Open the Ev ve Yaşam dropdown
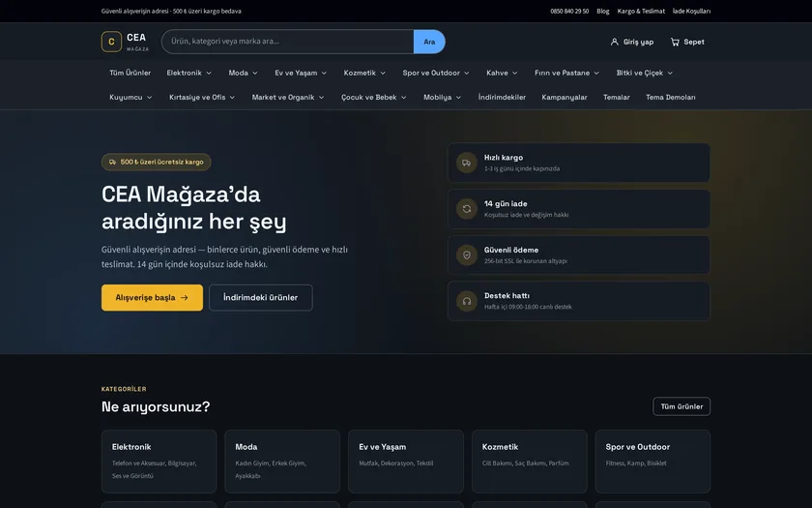 pos(301,74)
